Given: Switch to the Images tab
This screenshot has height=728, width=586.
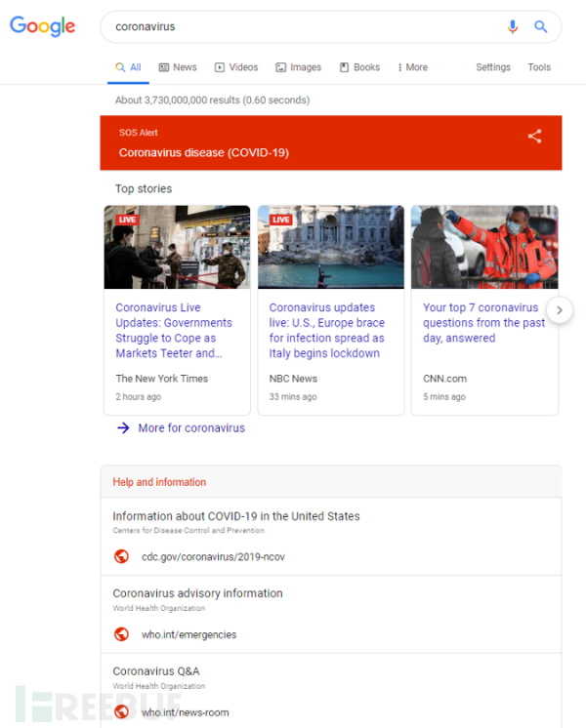Looking at the screenshot, I should (x=298, y=67).
